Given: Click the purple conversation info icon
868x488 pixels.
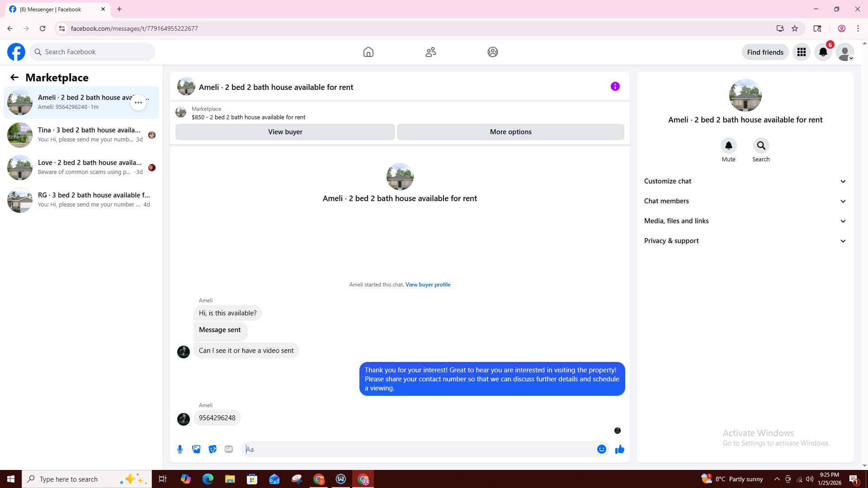Looking at the screenshot, I should pos(615,86).
